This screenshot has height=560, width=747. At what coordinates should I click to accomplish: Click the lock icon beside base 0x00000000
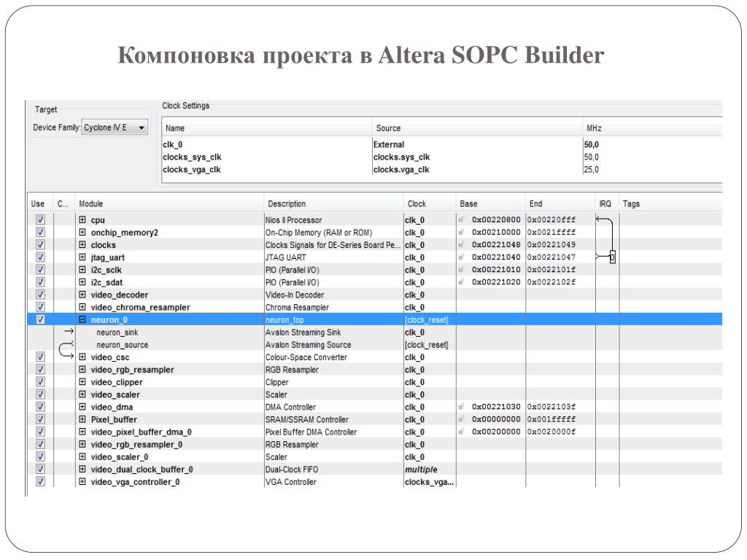[x=461, y=419]
